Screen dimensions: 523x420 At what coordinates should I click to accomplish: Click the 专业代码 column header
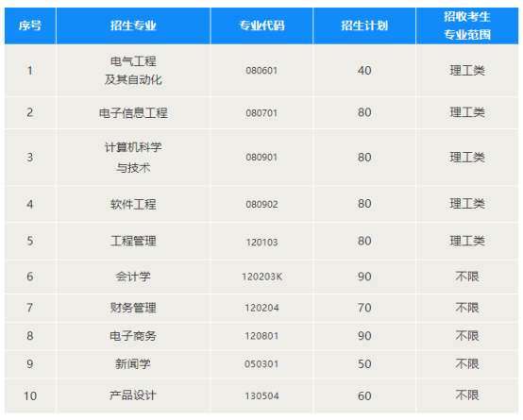(x=261, y=25)
